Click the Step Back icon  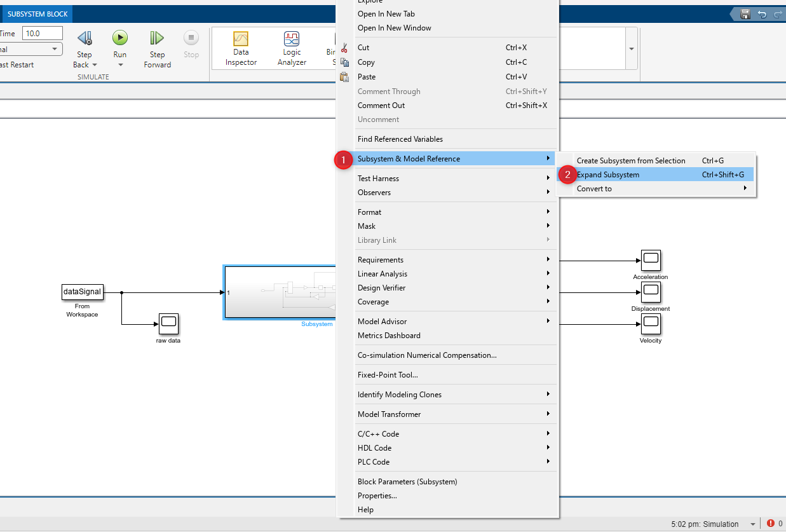click(85, 38)
